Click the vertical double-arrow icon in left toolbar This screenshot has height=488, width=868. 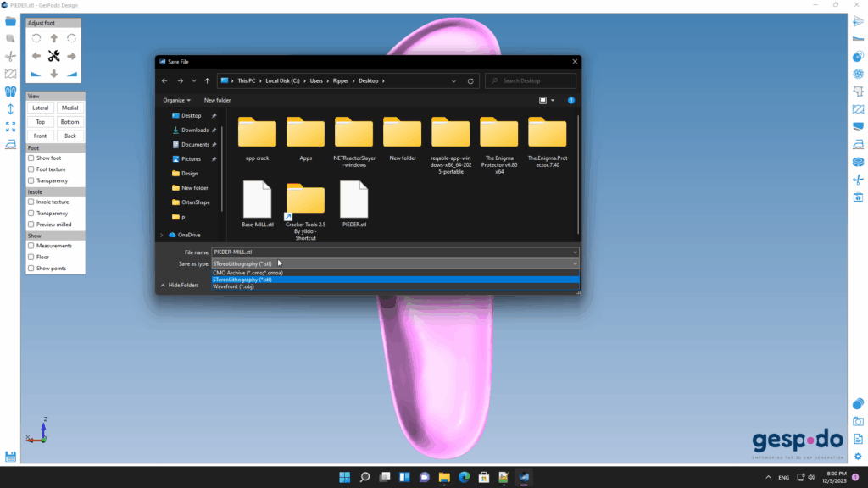(x=10, y=109)
